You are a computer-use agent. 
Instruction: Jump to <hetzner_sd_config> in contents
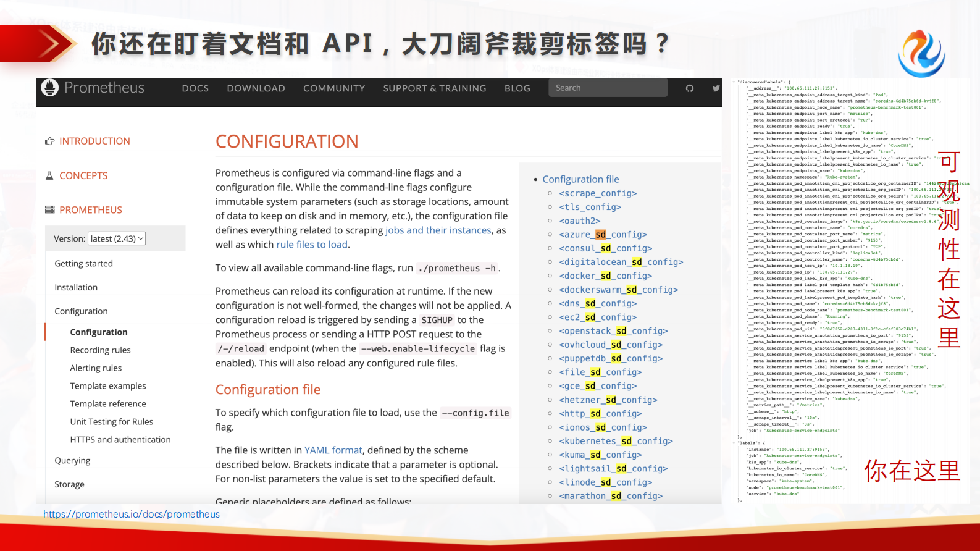click(x=608, y=400)
